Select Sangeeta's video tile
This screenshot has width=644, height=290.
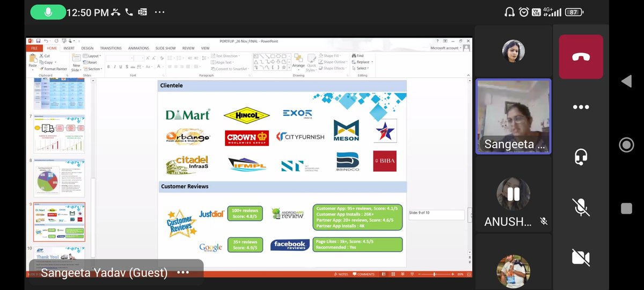click(513, 117)
